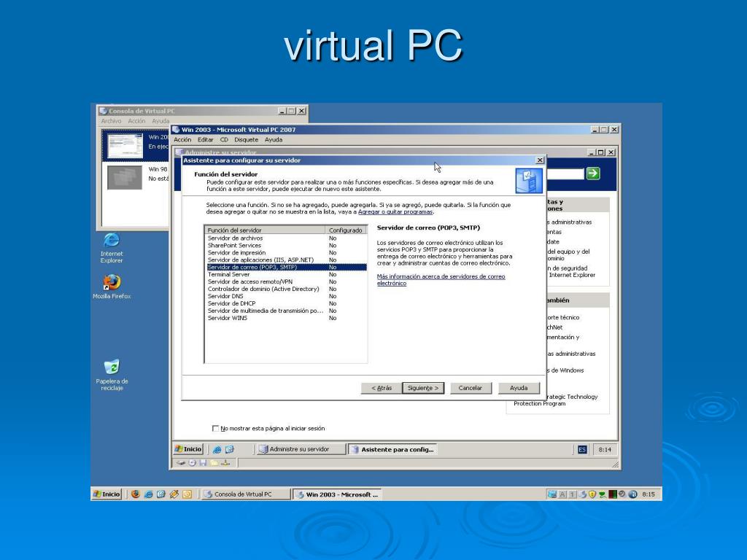This screenshot has height=560, width=747.
Task: Go back with the Atrás button
Action: 381,388
